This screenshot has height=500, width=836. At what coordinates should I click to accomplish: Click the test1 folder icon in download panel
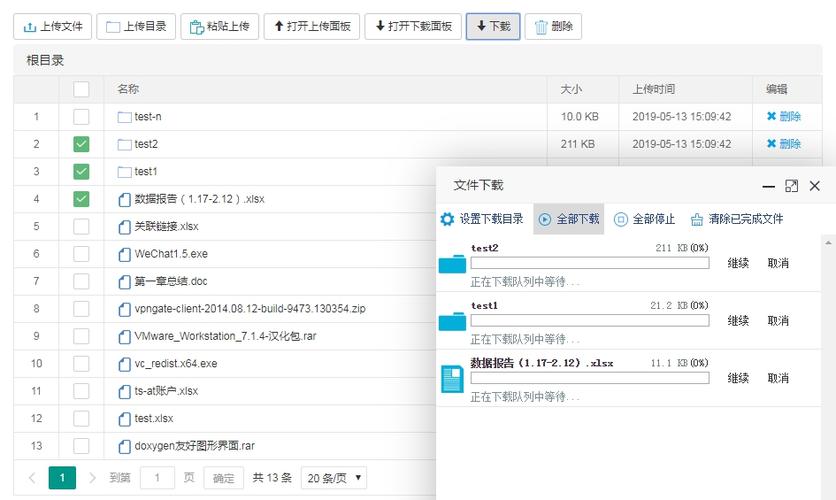pyautogui.click(x=452, y=322)
